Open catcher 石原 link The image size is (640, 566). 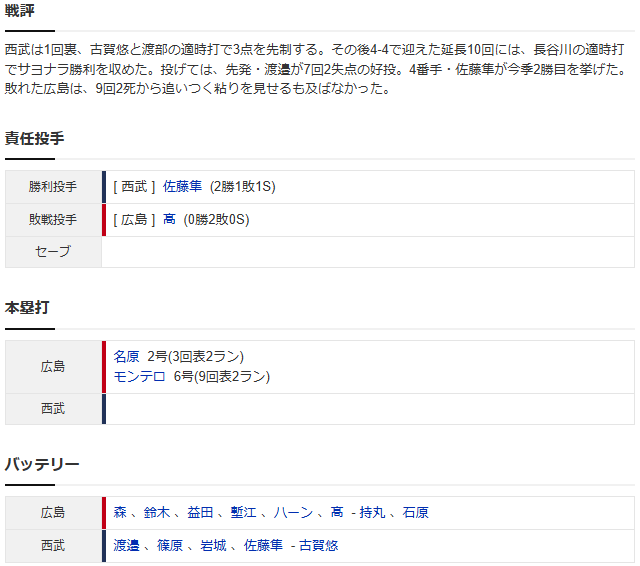pos(416,512)
